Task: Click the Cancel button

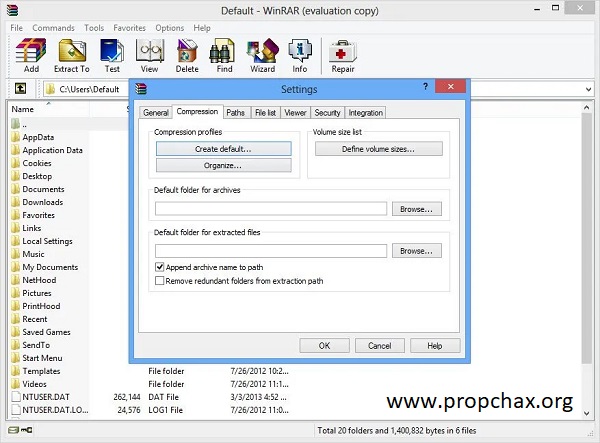Action: click(x=380, y=346)
